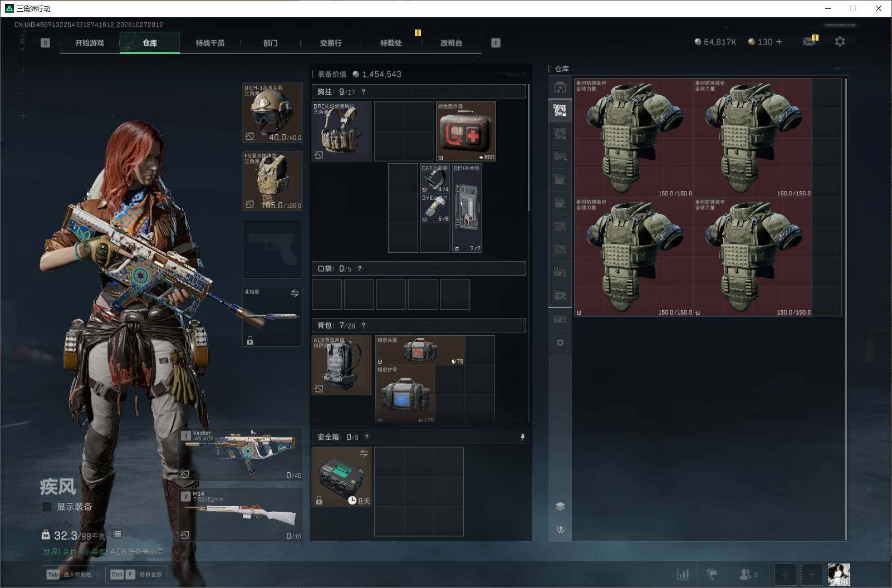892x588 pixels.
Task: Click the help icon next to 背包
Action: pos(364,325)
